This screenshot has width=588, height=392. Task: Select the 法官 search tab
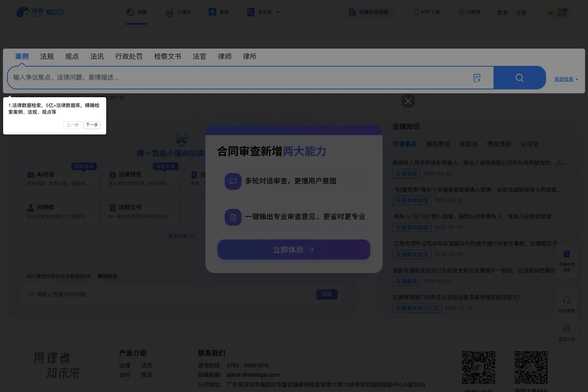click(x=199, y=56)
